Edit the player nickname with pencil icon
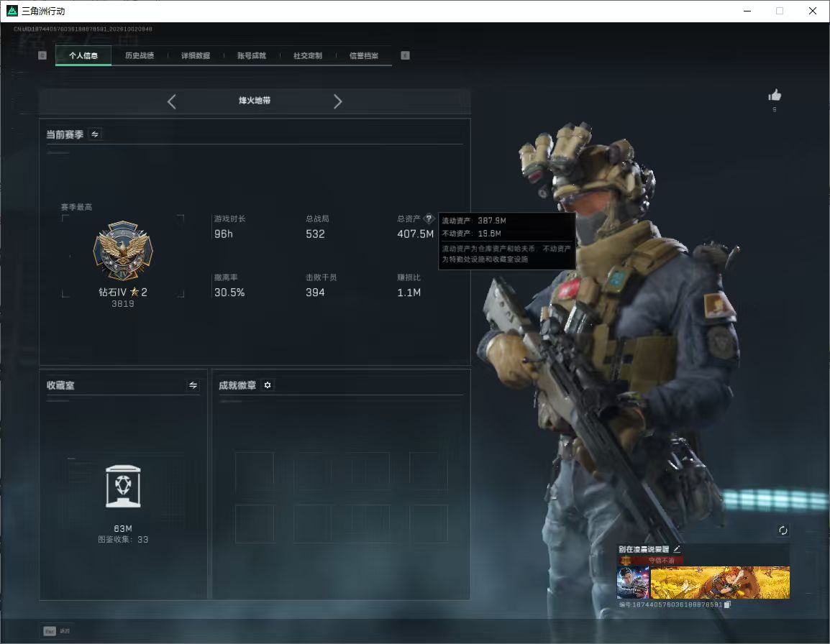Image resolution: width=830 pixels, height=644 pixels. [x=677, y=549]
